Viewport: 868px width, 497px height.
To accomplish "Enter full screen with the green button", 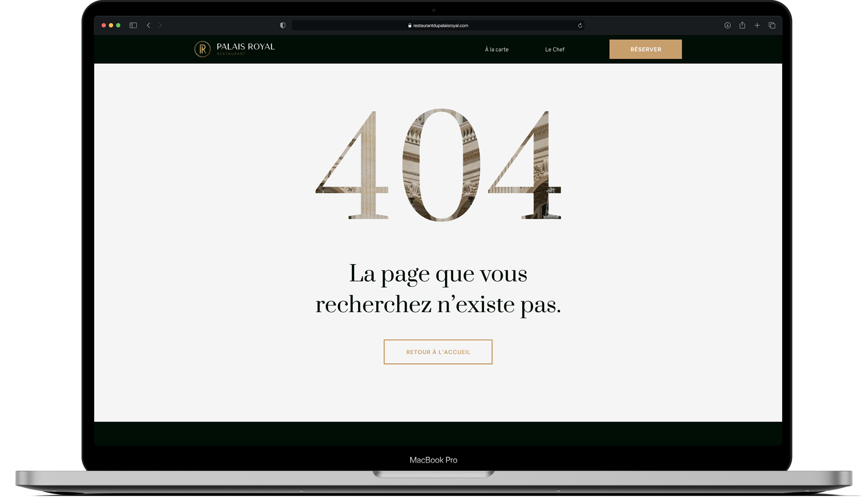I will tap(118, 25).
